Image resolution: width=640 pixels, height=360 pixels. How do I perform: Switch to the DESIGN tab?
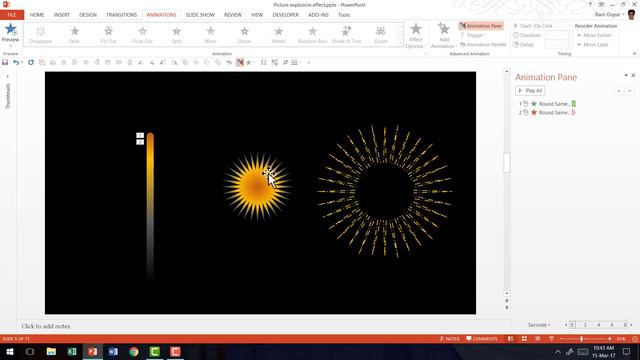point(88,15)
